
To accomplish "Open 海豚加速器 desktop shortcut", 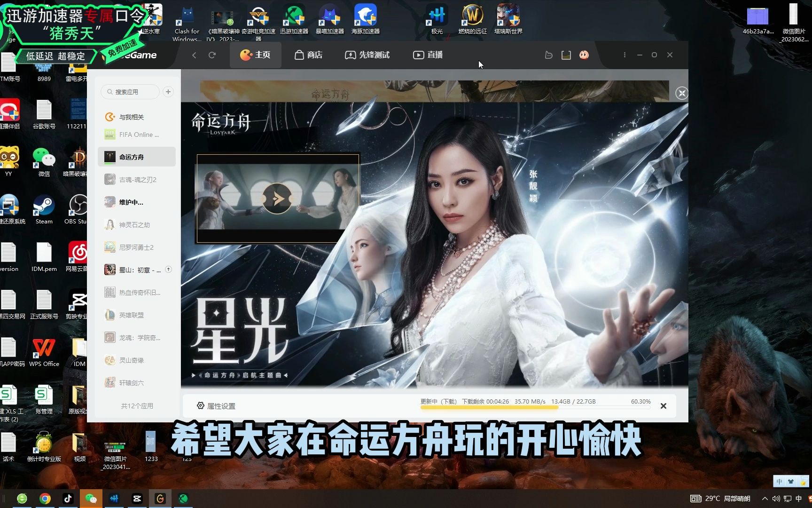I will pyautogui.click(x=366, y=19).
